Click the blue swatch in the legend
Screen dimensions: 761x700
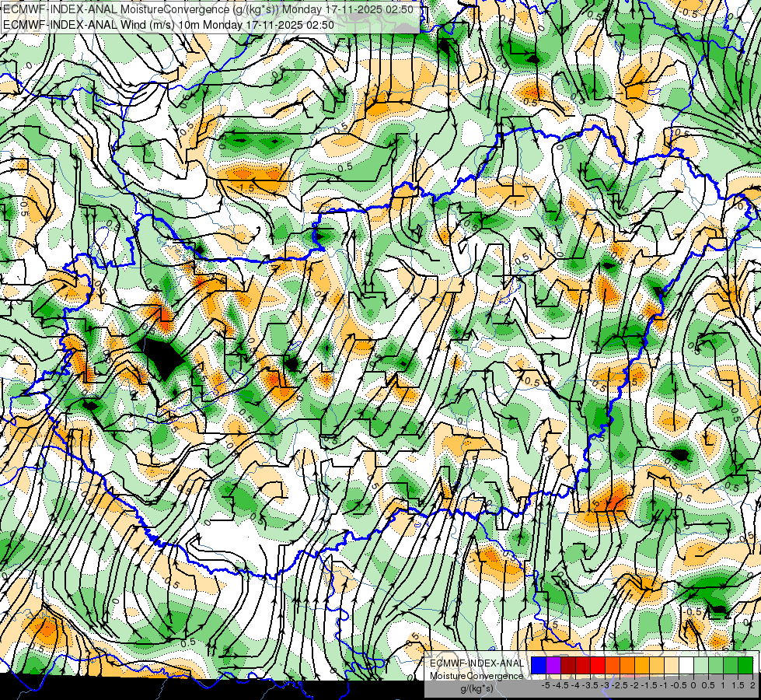(539, 666)
